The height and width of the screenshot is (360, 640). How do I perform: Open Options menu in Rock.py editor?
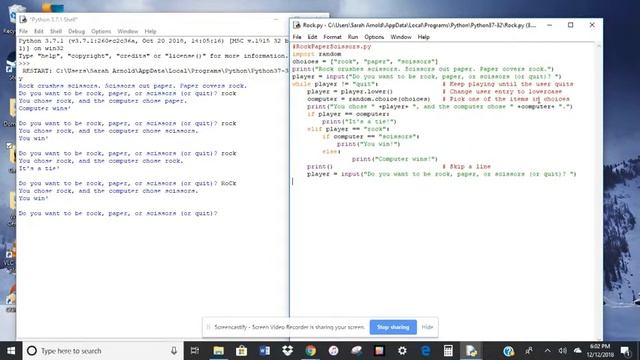coord(374,37)
